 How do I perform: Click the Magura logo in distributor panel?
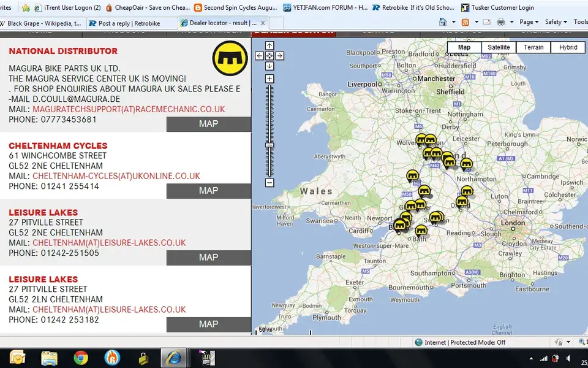230,58
